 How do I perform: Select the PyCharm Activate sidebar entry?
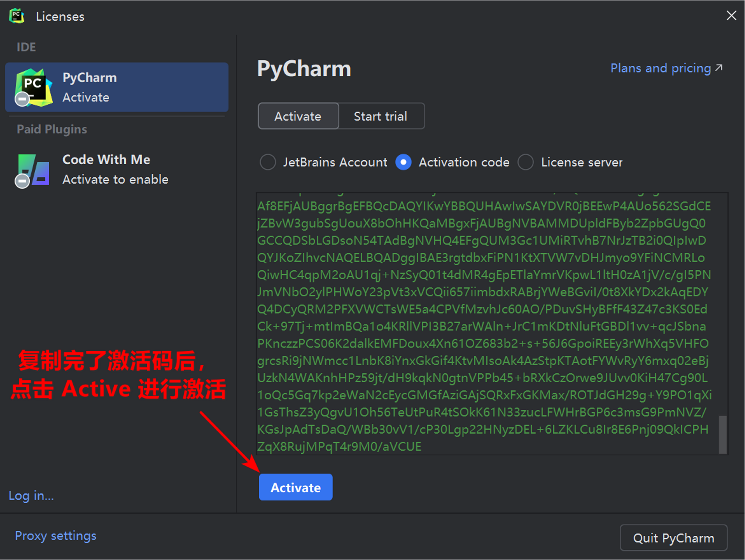(117, 87)
